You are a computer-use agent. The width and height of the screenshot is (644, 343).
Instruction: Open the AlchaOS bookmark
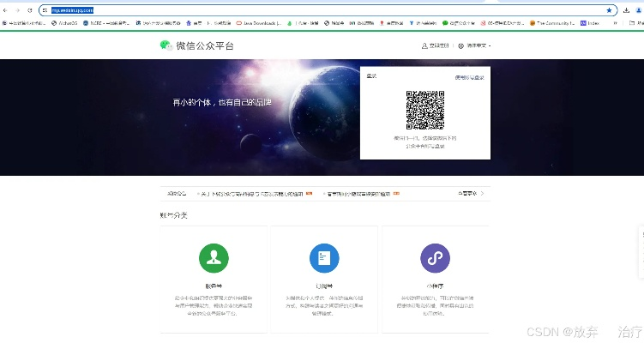click(x=64, y=23)
